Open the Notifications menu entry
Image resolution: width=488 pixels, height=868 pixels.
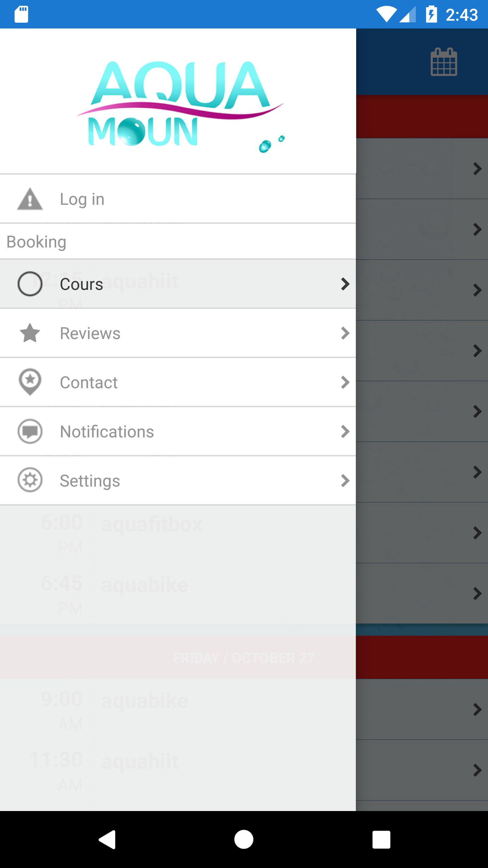point(178,431)
